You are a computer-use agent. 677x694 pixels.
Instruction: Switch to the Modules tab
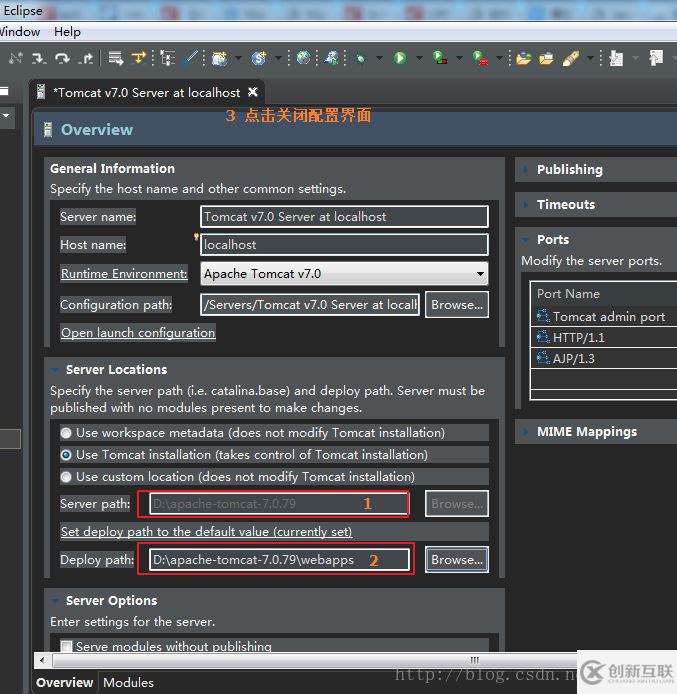coord(129,682)
